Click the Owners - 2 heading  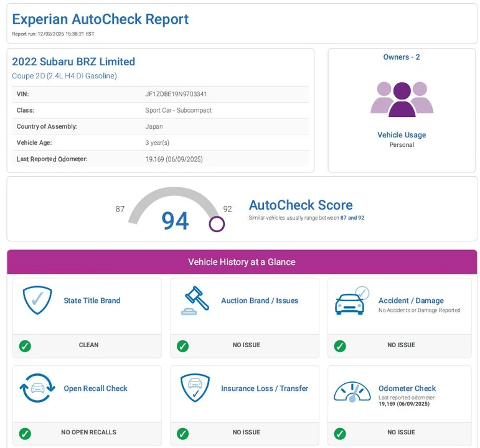(402, 57)
